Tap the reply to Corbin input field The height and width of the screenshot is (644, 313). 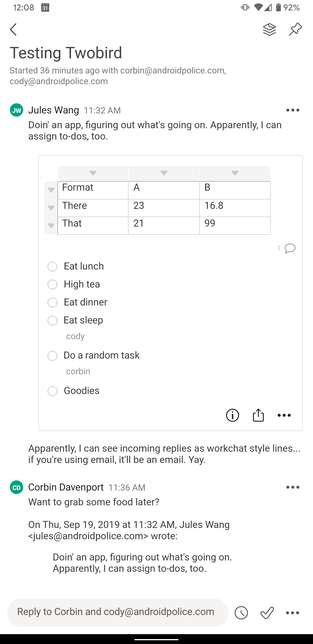(116, 612)
